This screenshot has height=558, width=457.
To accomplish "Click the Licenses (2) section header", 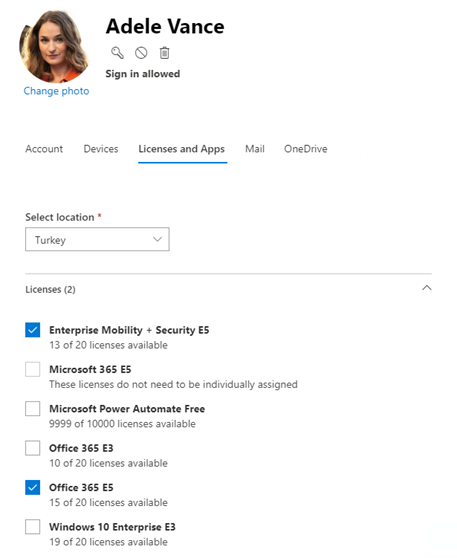I will pos(50,289).
